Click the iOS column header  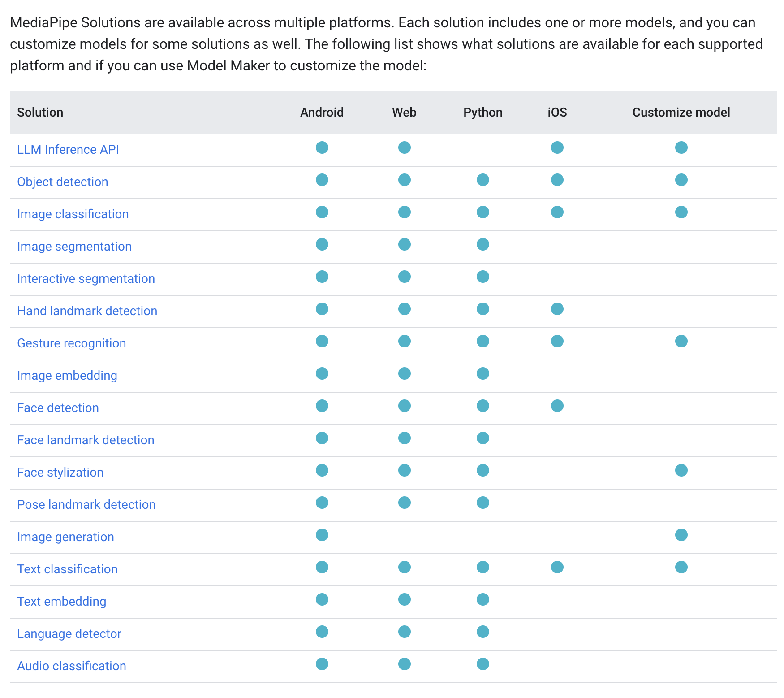coord(557,112)
